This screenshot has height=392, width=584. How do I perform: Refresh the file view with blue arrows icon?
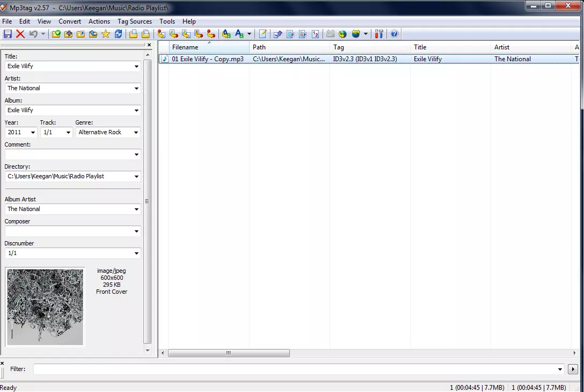point(119,34)
